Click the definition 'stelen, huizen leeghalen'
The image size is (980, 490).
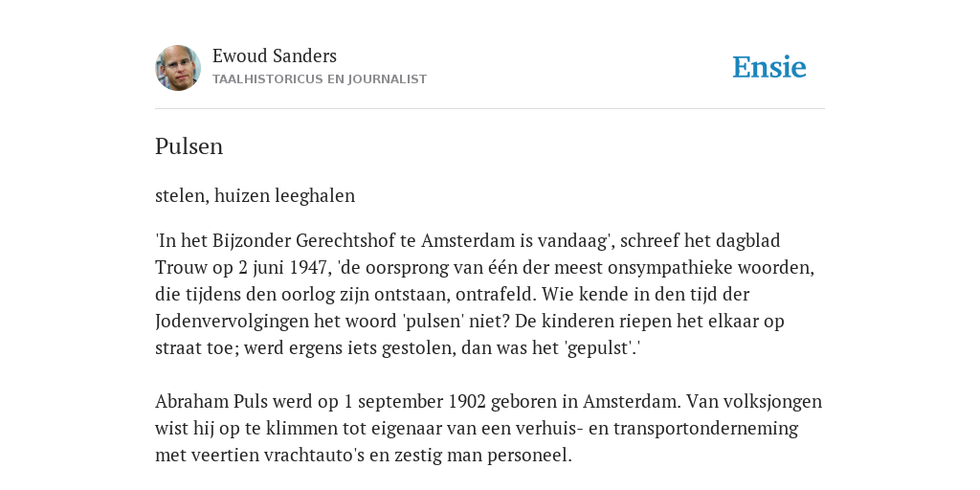click(255, 195)
